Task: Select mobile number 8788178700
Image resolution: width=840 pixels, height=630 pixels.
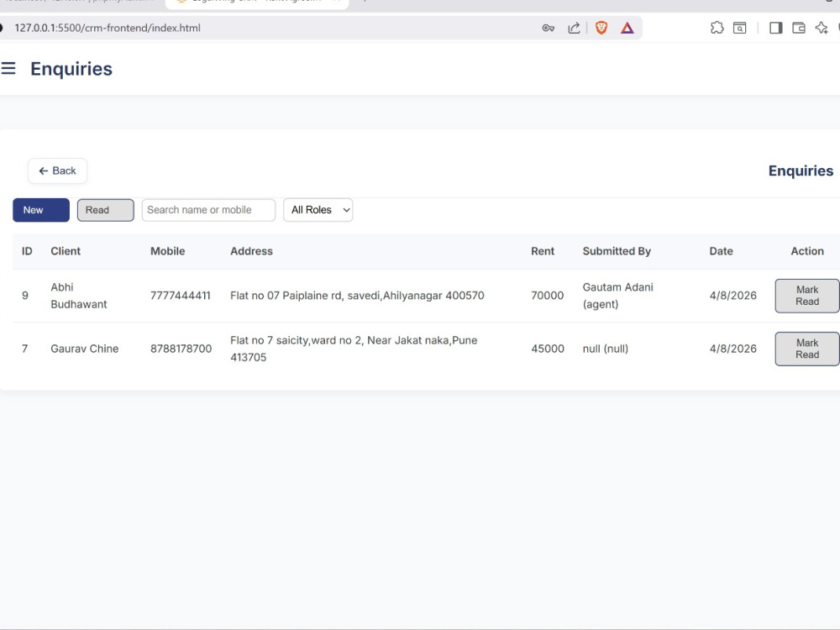Action: pyautogui.click(x=181, y=349)
